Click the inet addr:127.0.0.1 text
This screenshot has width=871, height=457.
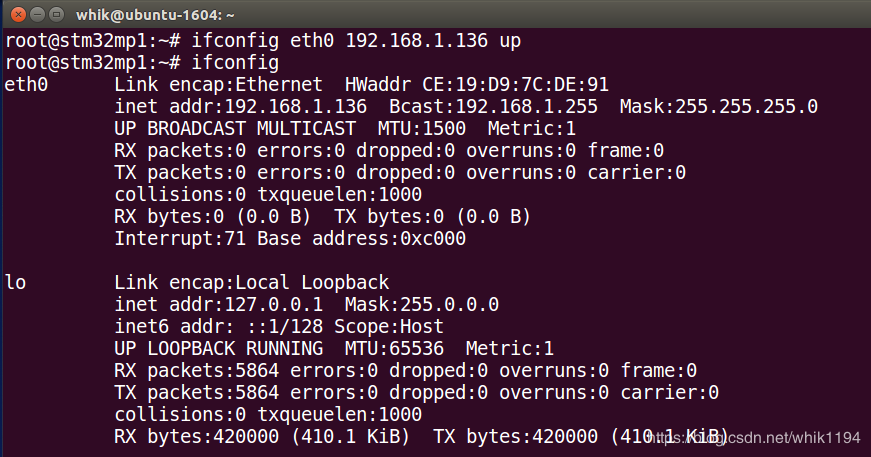point(223,304)
